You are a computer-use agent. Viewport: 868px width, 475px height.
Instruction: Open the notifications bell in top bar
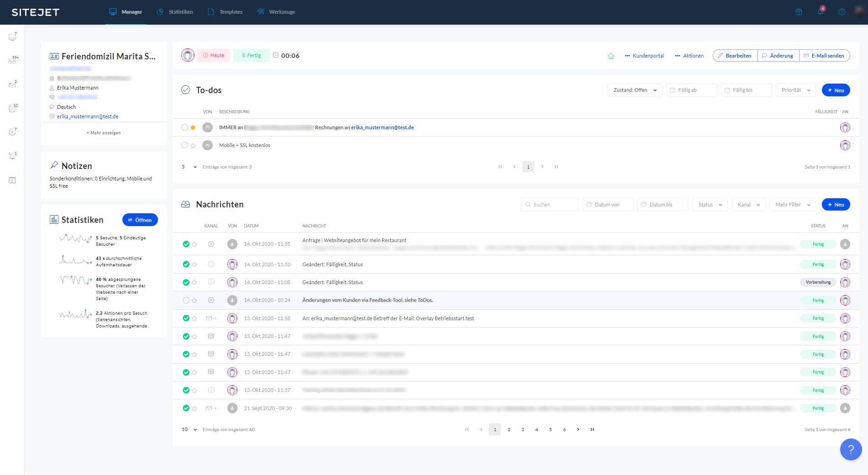pos(820,12)
